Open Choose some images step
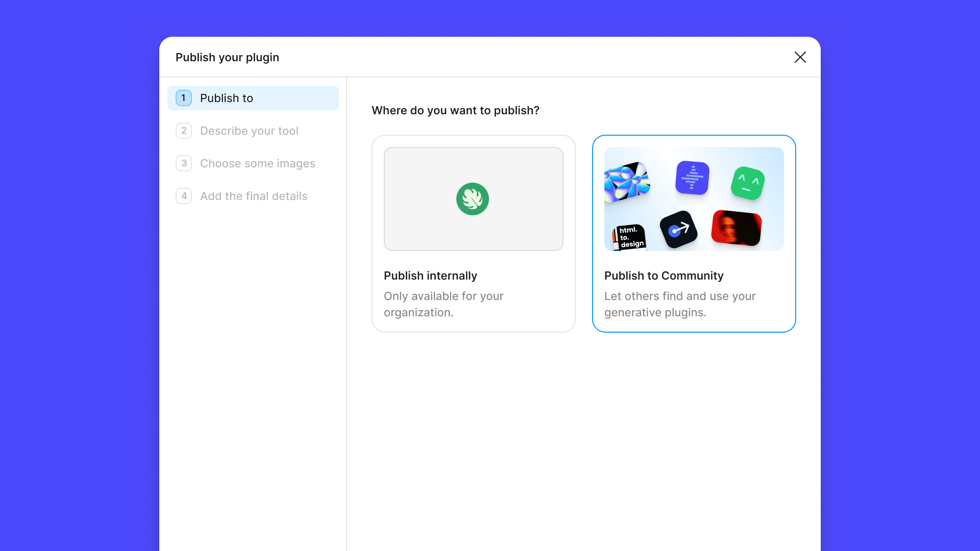The height and width of the screenshot is (551, 980). [x=253, y=163]
